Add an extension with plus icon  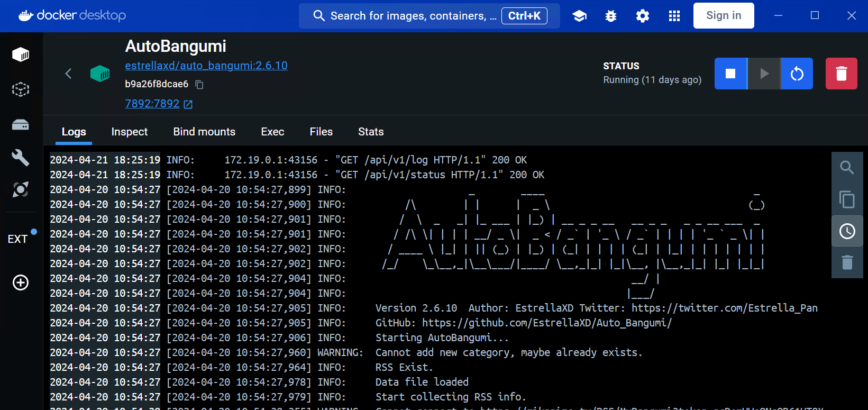coord(21,283)
